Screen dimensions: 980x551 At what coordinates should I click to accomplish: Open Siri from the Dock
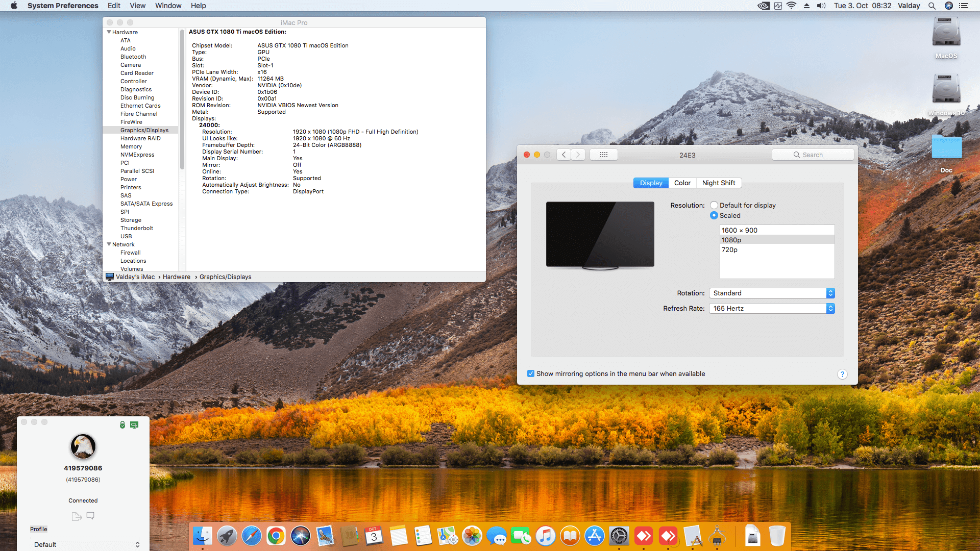tap(301, 536)
